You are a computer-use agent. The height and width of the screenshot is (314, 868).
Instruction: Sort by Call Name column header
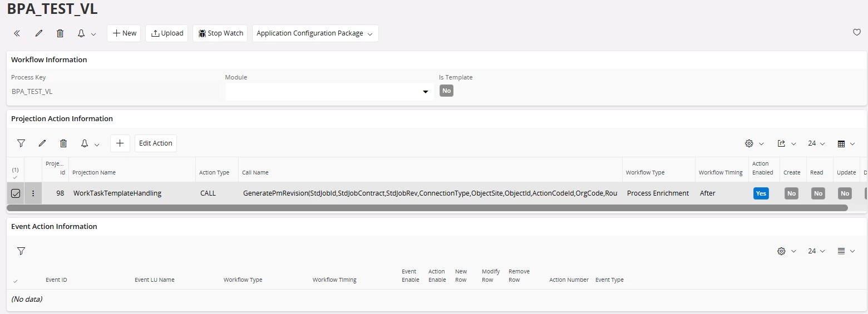[255, 173]
